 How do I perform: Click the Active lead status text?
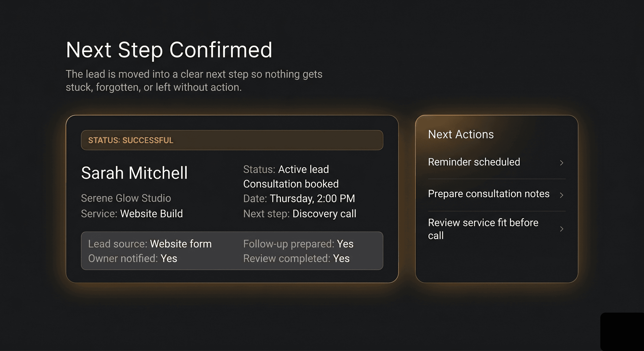[x=303, y=169]
